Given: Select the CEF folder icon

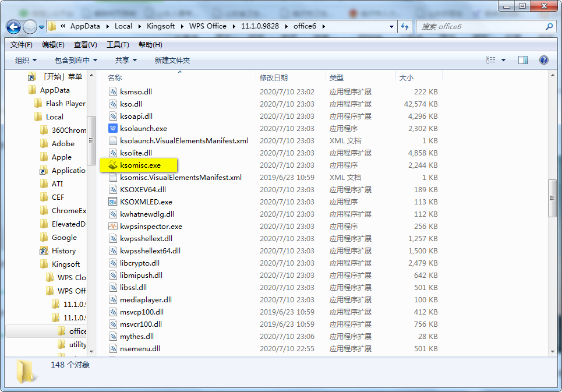Looking at the screenshot, I should [44, 197].
